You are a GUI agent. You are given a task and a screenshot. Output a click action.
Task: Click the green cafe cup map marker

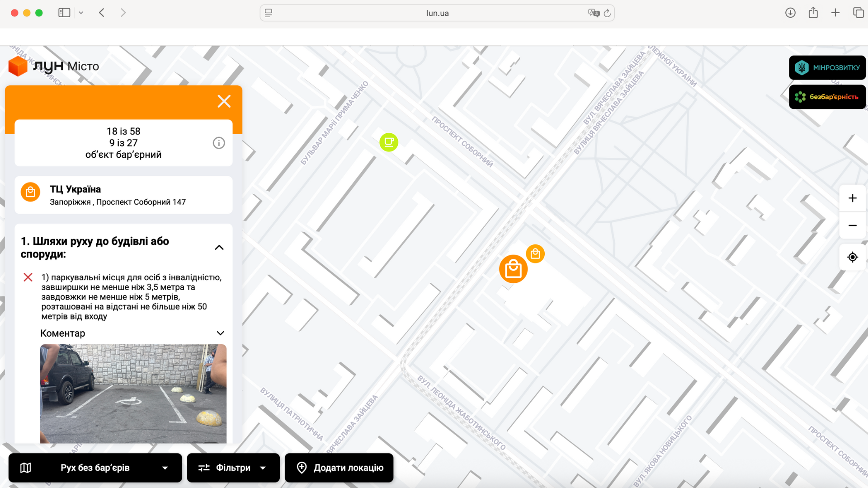pyautogui.click(x=389, y=142)
